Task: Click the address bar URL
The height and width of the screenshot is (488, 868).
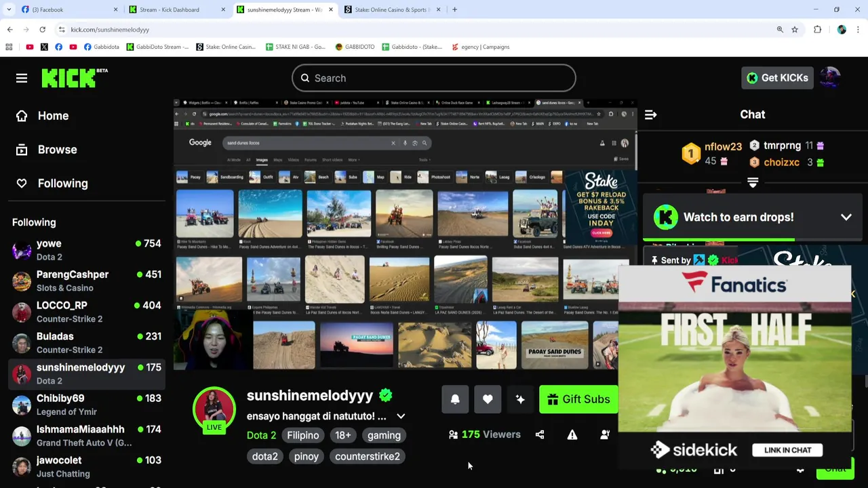Action: pos(110,30)
